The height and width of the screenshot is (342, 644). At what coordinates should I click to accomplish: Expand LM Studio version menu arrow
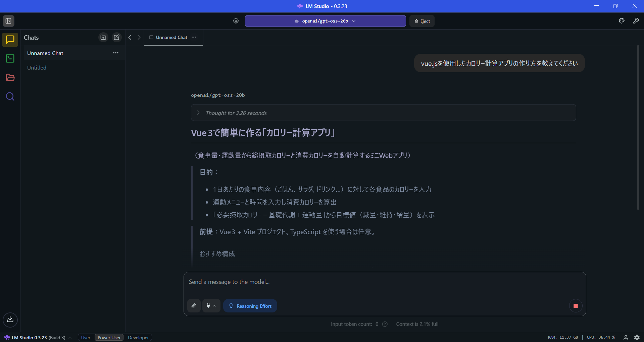coord(70,337)
